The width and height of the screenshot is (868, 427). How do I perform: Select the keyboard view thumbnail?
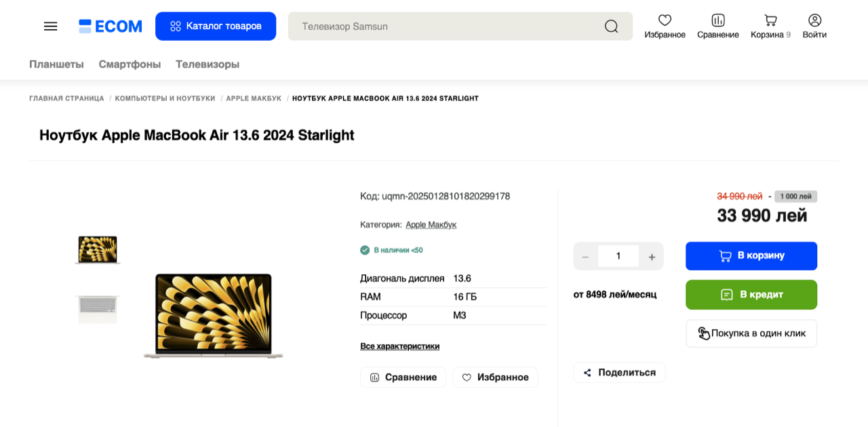click(x=98, y=309)
